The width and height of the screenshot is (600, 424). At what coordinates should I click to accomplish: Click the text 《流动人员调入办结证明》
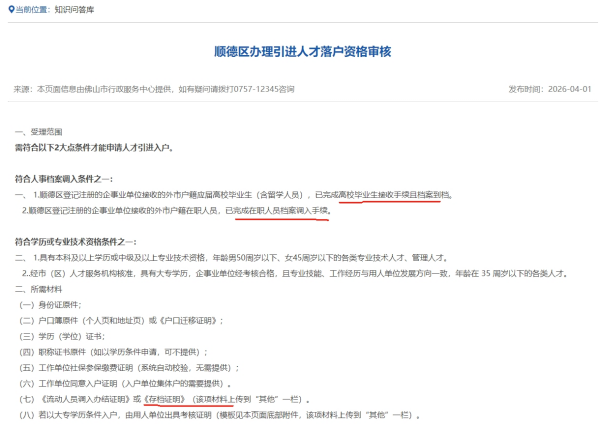[85, 400]
